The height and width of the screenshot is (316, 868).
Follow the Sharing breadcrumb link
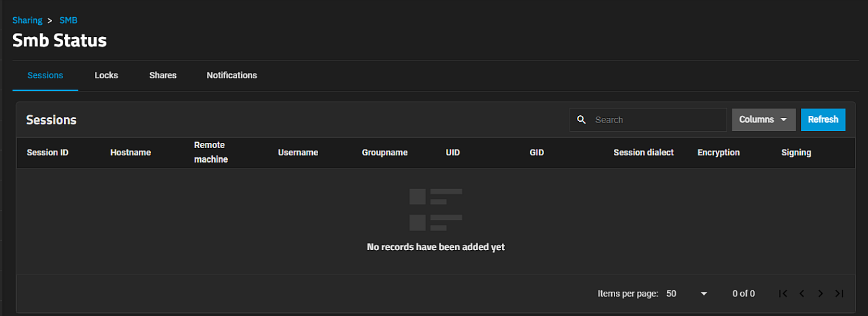(28, 20)
